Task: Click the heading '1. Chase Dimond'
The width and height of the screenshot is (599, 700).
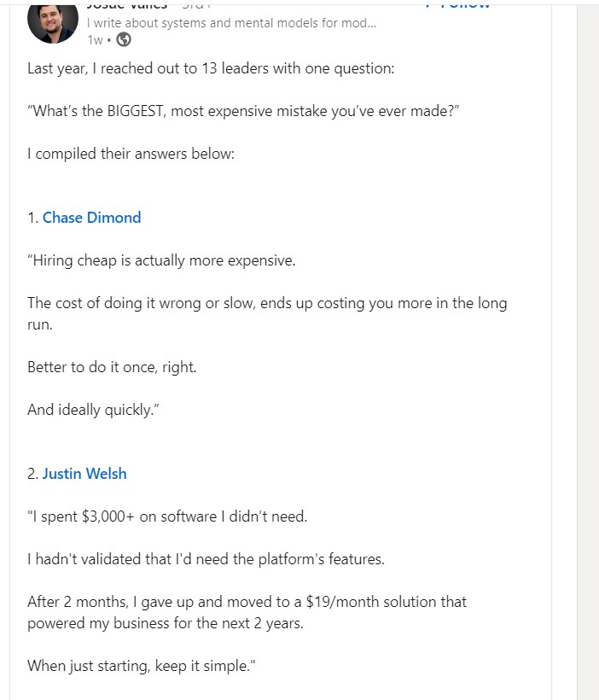Action: (x=84, y=217)
